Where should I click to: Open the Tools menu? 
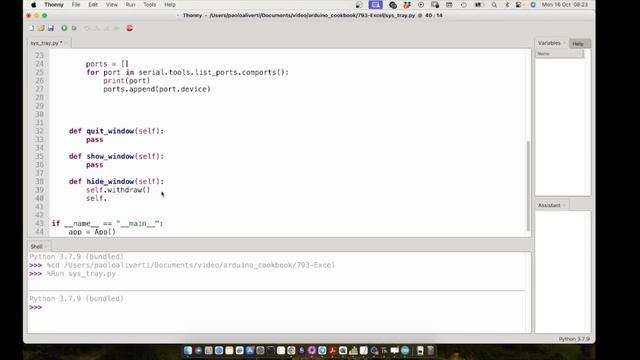150,5
